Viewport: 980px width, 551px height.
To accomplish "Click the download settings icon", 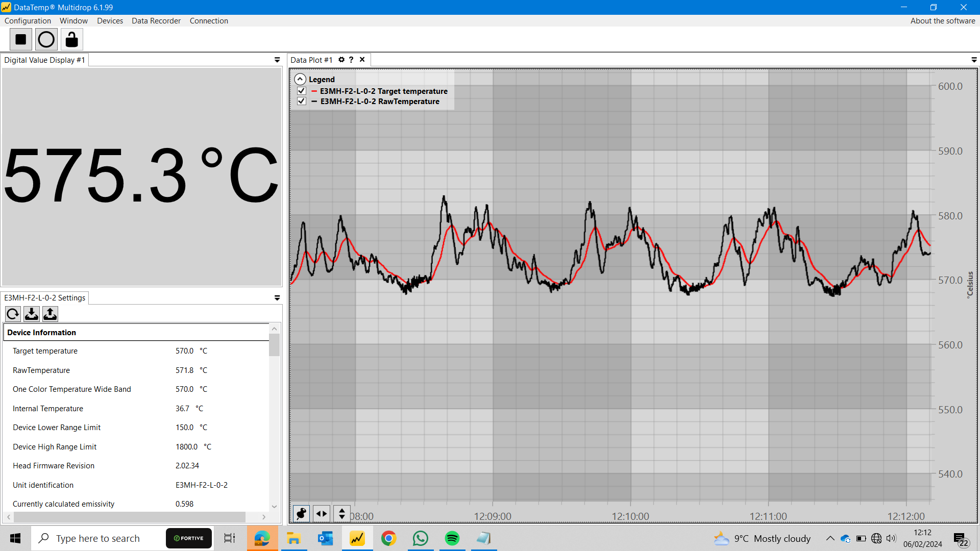I will (x=32, y=314).
